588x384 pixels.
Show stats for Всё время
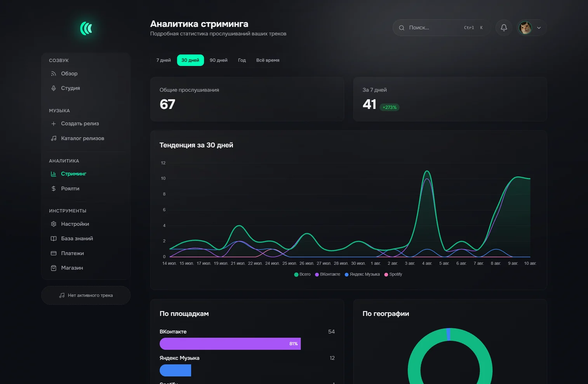[x=268, y=60]
